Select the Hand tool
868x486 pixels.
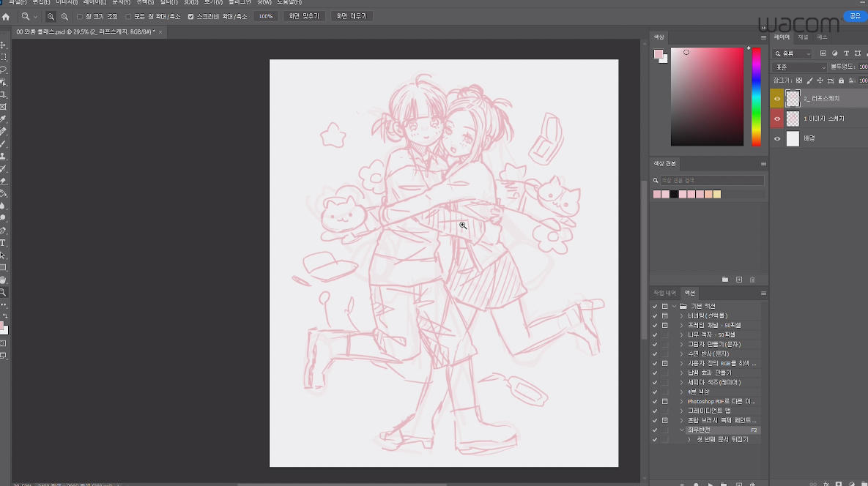(x=3, y=280)
